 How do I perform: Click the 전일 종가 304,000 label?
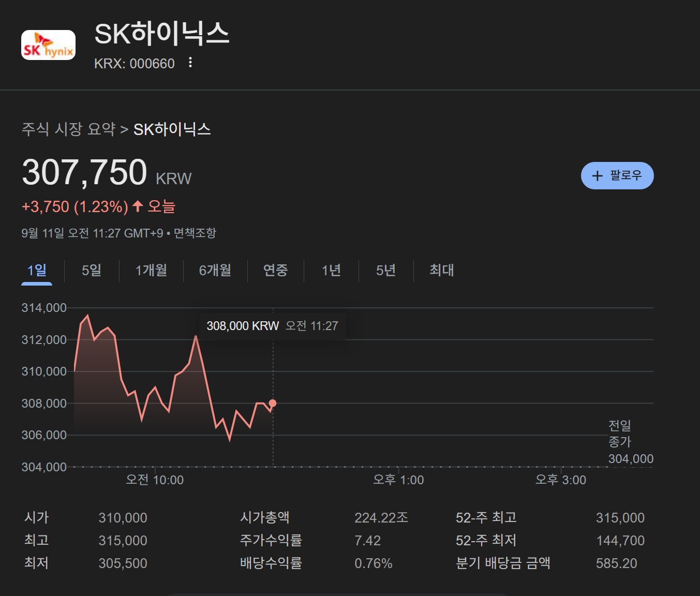(631, 442)
